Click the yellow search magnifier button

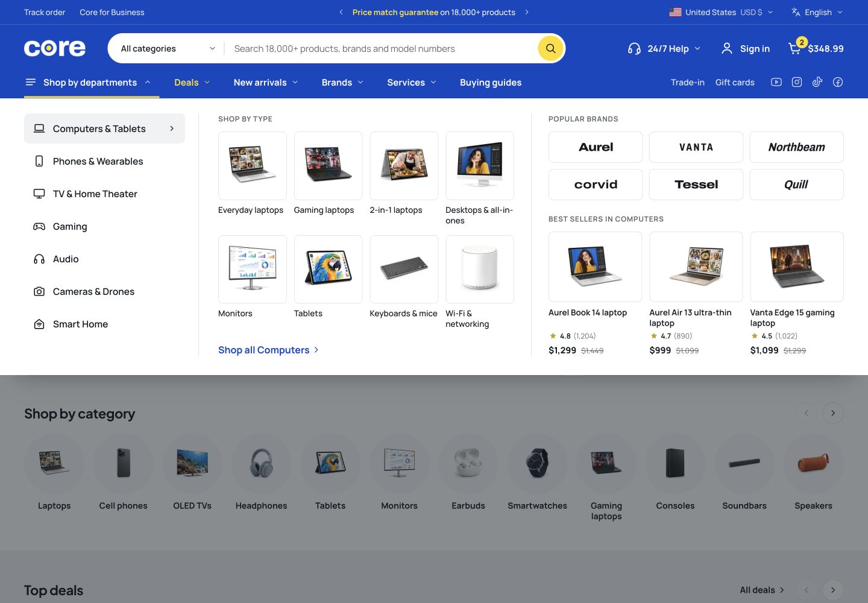[x=550, y=48]
